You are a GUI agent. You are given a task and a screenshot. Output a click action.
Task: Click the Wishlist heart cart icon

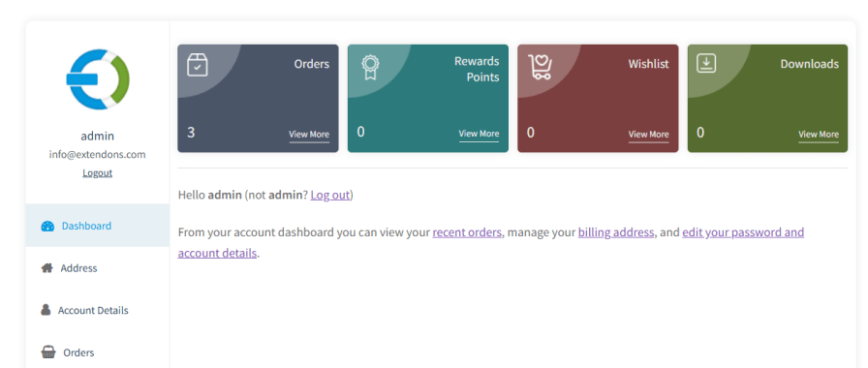click(540, 67)
